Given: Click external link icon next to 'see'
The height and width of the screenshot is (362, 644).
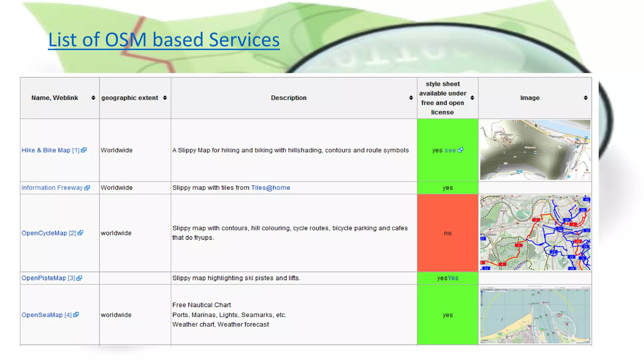Looking at the screenshot, I should 460,150.
